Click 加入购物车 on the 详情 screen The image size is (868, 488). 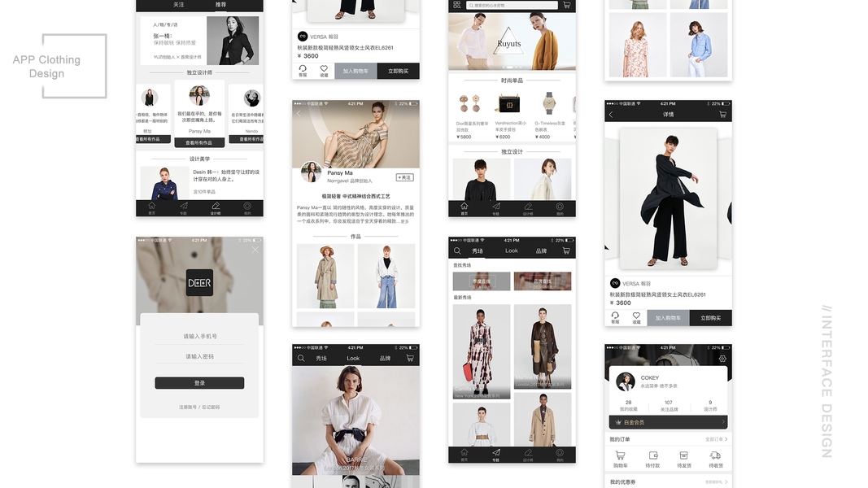click(x=668, y=317)
